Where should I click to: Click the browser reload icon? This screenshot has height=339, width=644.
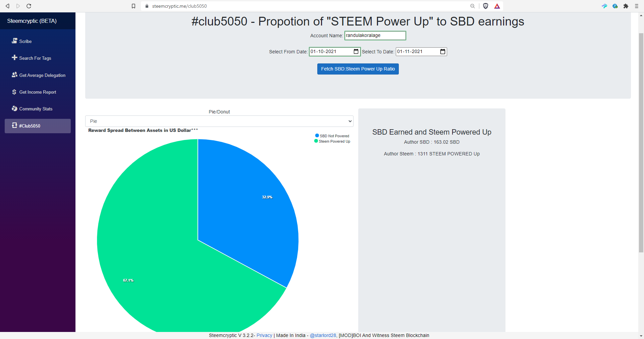pyautogui.click(x=29, y=6)
